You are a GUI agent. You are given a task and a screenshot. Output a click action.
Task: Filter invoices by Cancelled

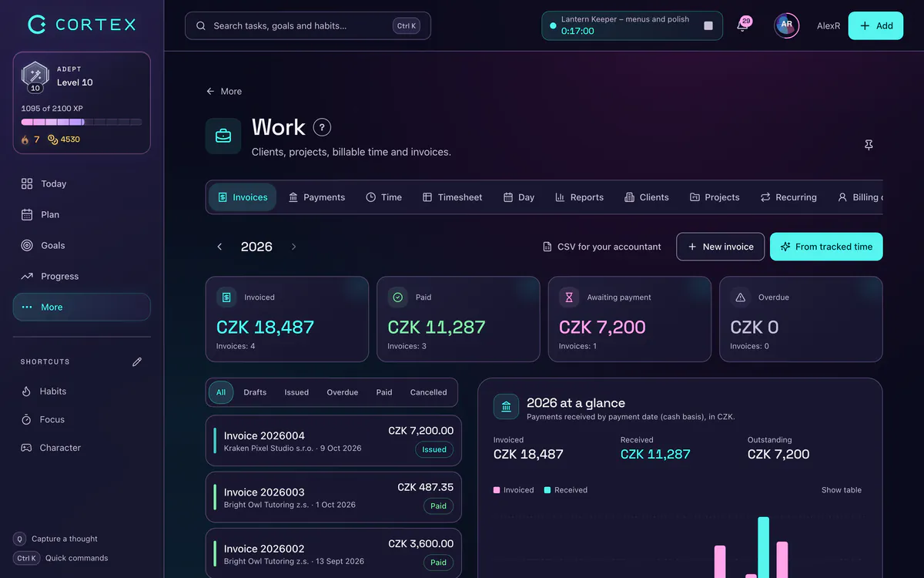429,392
